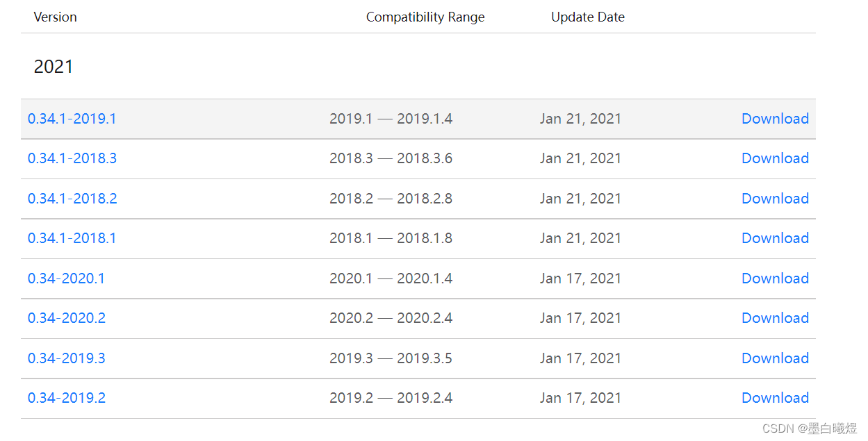Click the Version column header

point(55,17)
